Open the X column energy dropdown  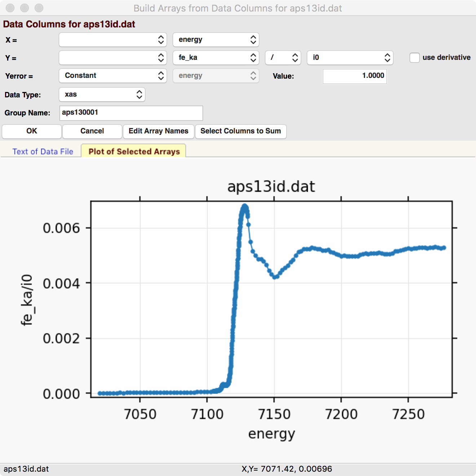click(x=216, y=40)
